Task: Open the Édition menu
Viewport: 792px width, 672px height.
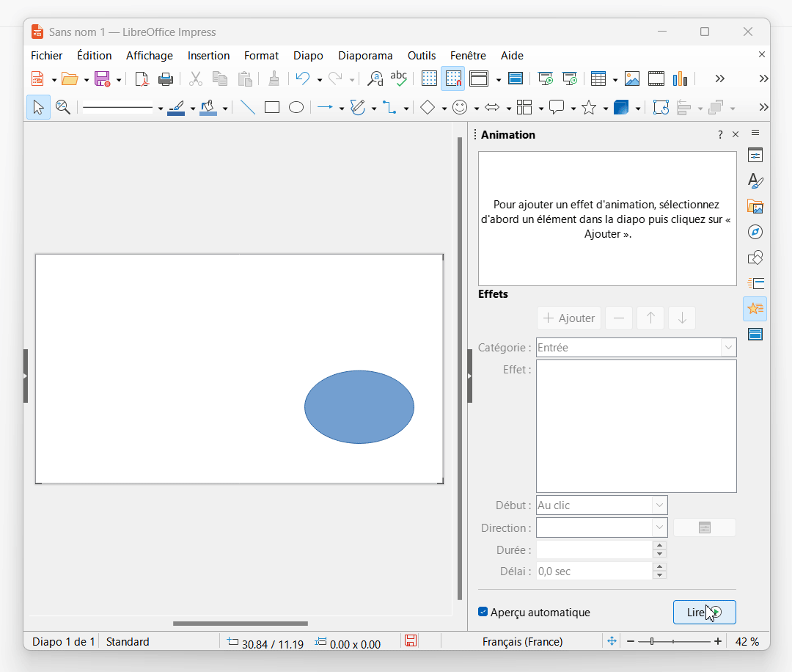Action: pyautogui.click(x=95, y=56)
